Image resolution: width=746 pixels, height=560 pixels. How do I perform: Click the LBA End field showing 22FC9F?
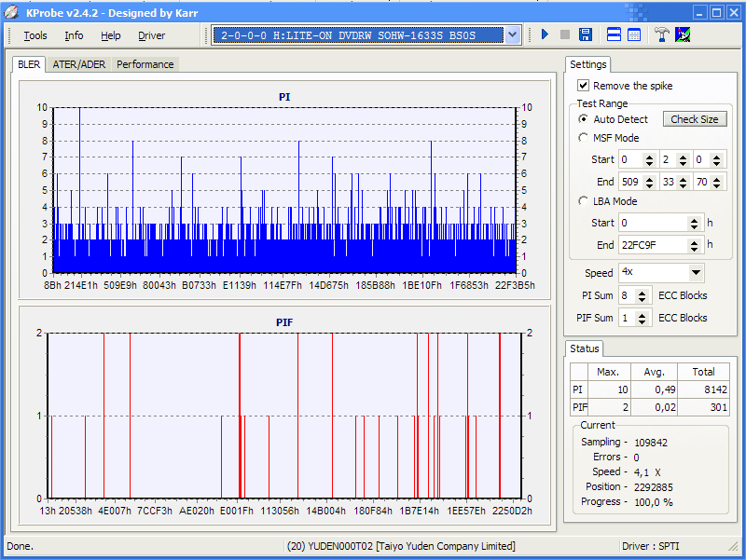click(654, 245)
